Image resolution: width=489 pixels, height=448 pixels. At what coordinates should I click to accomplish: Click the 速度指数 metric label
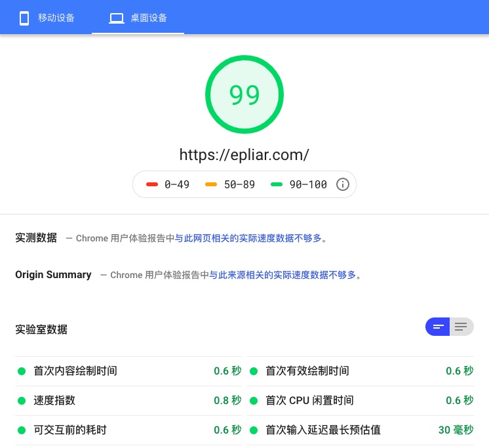click(54, 400)
